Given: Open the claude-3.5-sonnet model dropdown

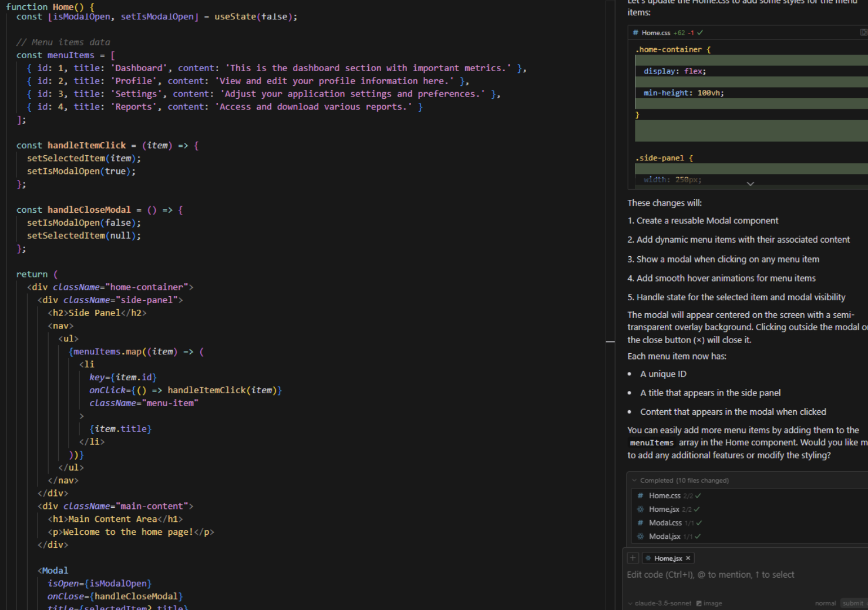Looking at the screenshot, I should pyautogui.click(x=660, y=604).
